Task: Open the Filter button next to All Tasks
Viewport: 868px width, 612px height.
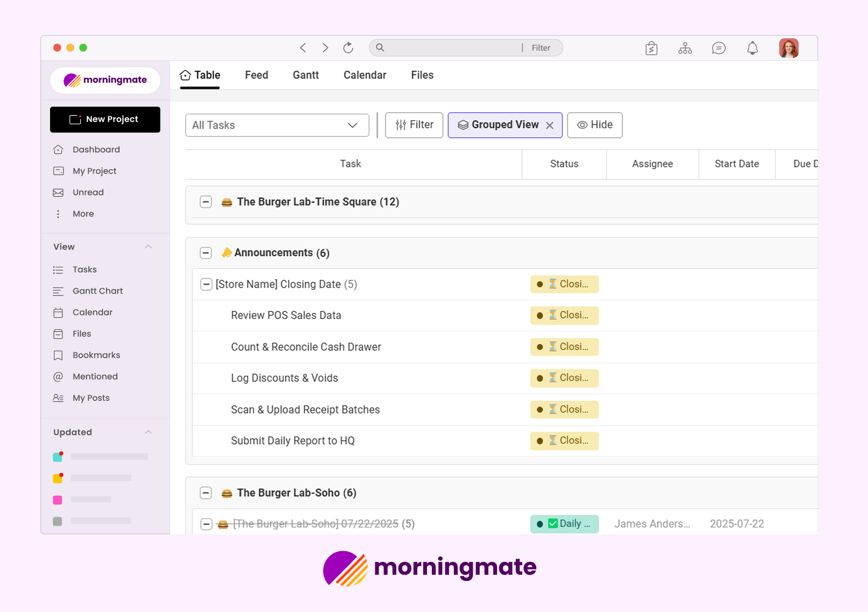Action: tap(414, 125)
